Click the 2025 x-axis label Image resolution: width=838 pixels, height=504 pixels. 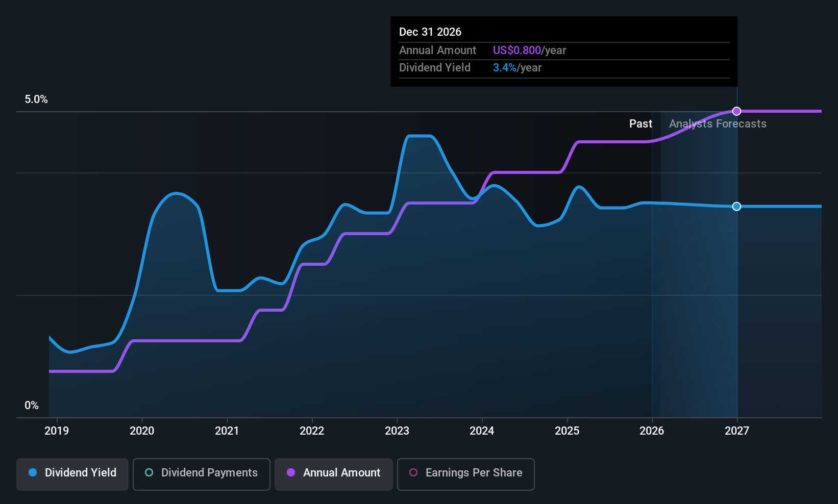567,431
